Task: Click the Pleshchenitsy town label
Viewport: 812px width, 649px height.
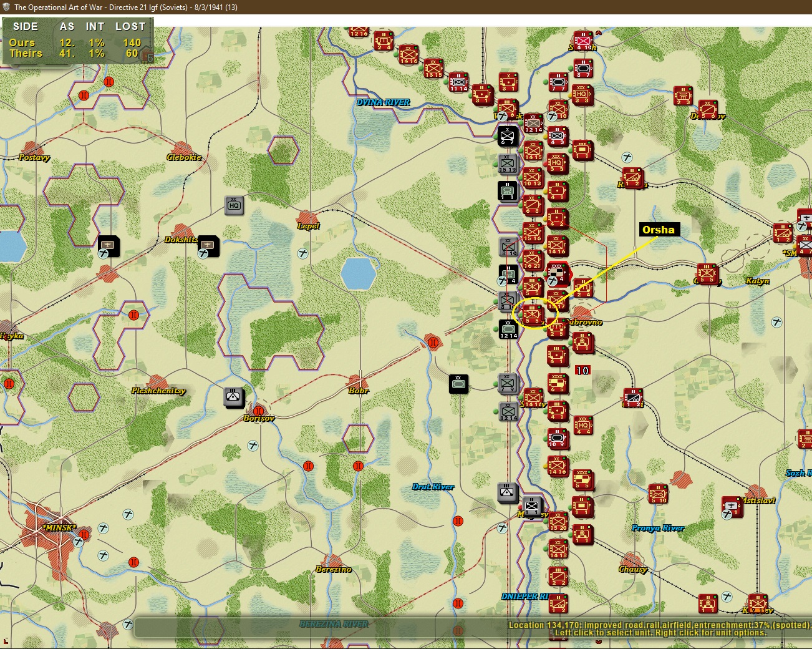Action: tap(158, 391)
